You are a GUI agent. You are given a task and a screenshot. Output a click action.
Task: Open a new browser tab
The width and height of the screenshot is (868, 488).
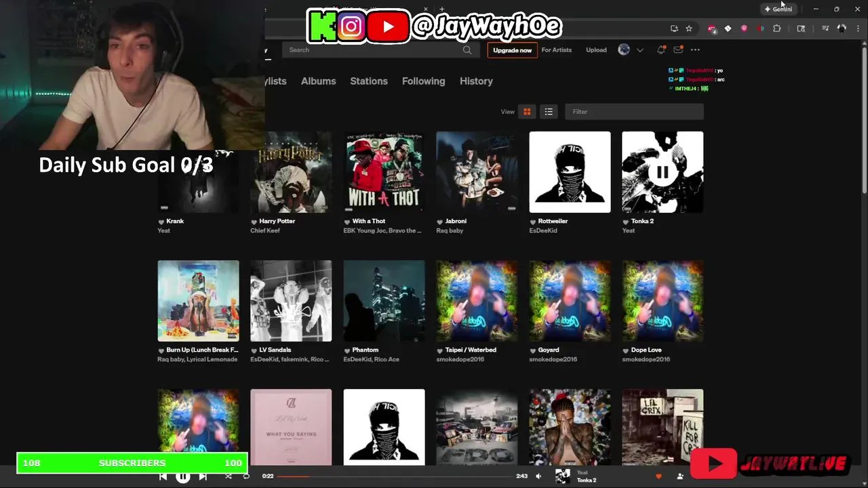click(x=442, y=9)
